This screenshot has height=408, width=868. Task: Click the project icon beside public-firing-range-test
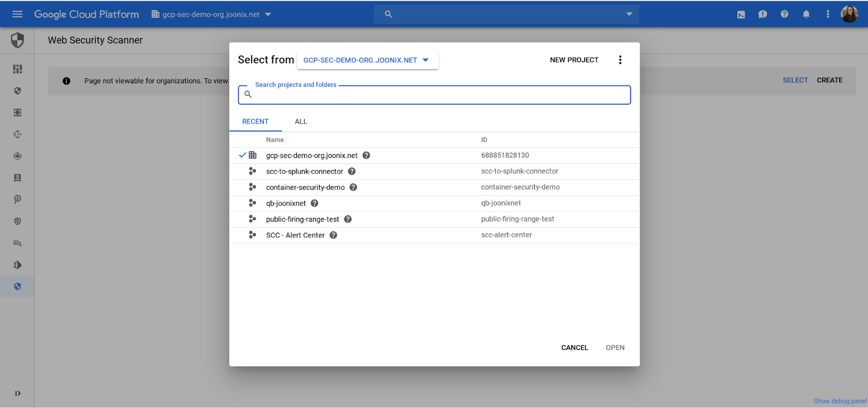(252, 219)
